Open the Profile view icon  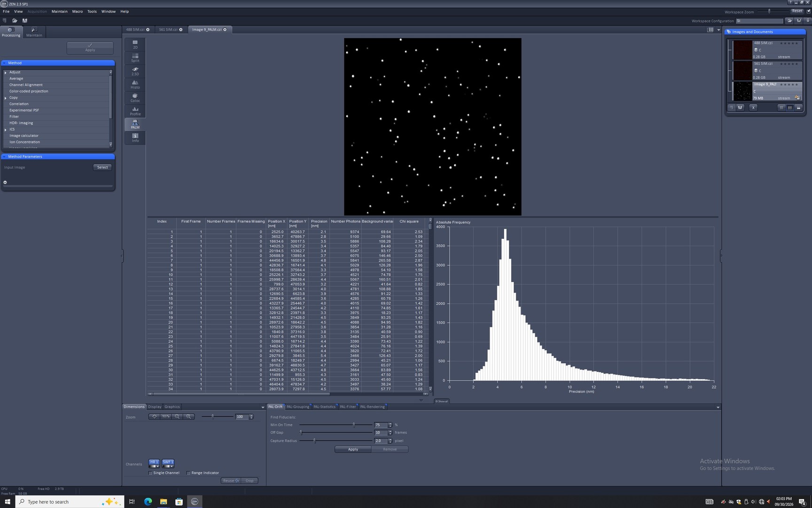[x=135, y=111]
